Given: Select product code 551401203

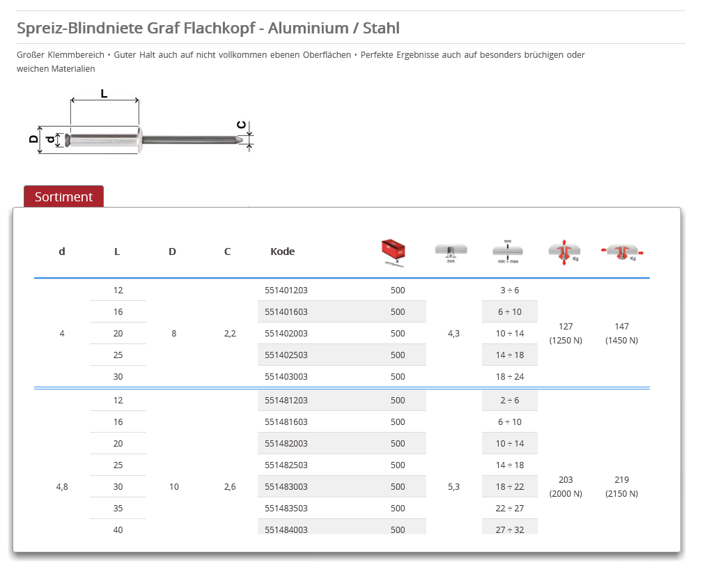Looking at the screenshot, I should pyautogui.click(x=286, y=291).
